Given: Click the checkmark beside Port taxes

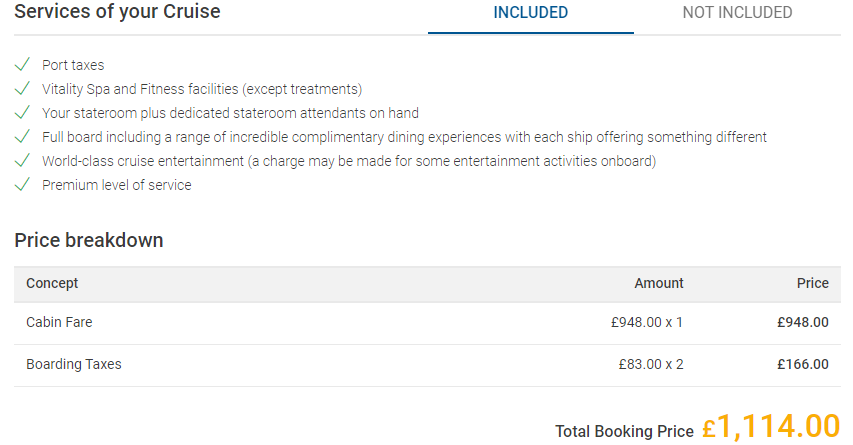Looking at the screenshot, I should click(x=22, y=65).
